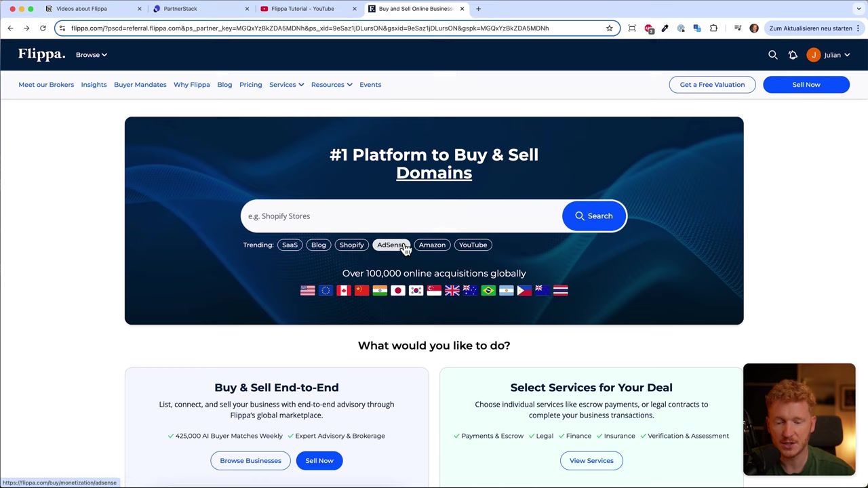This screenshot has width=868, height=488.
Task: Open the Extensions puzzle piece menu
Action: coord(713,28)
